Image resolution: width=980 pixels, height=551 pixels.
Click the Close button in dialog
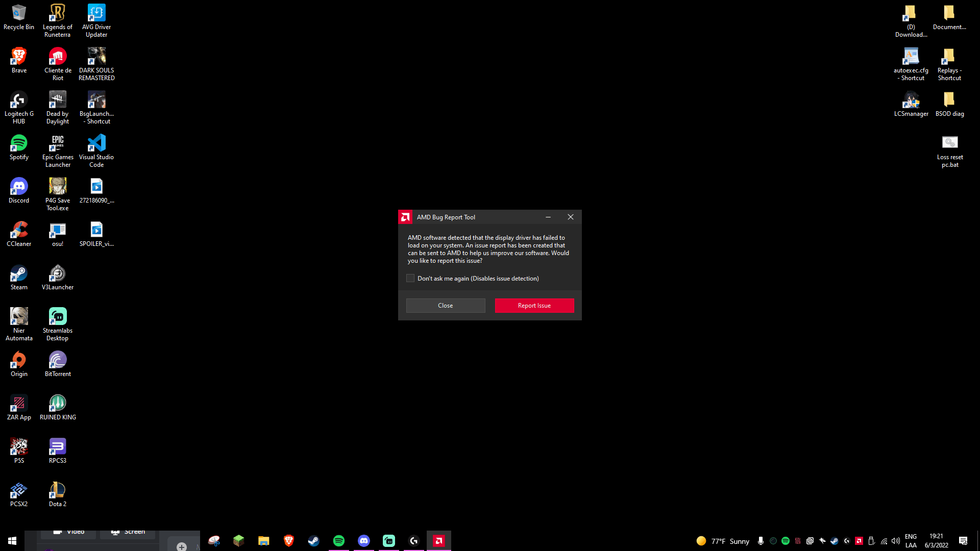pos(445,306)
